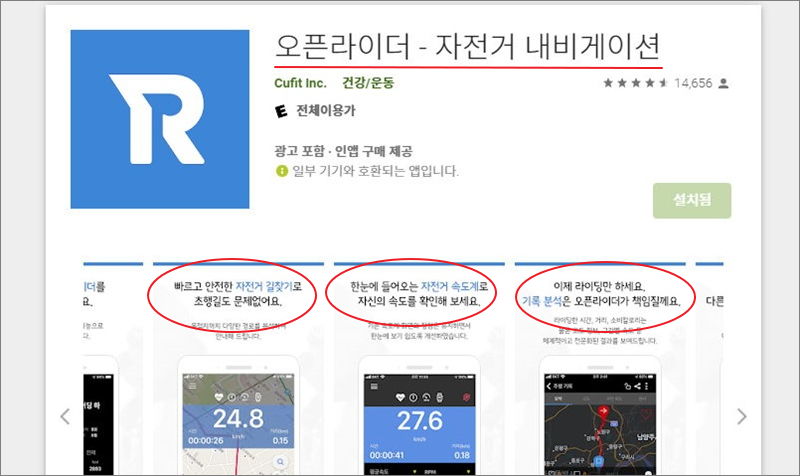Open the 자전거 속도계 screenshot

(x=419, y=368)
